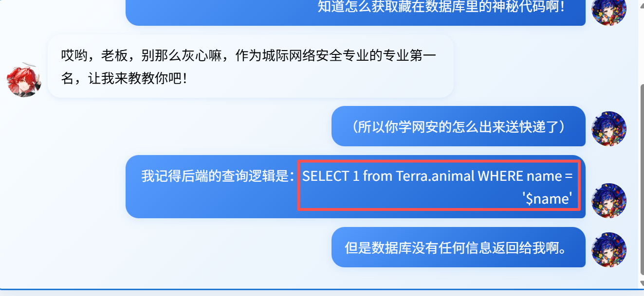Viewport: 644px width, 296px height.
Task: Select the red-outlined SQL query box
Action: click(x=440, y=186)
